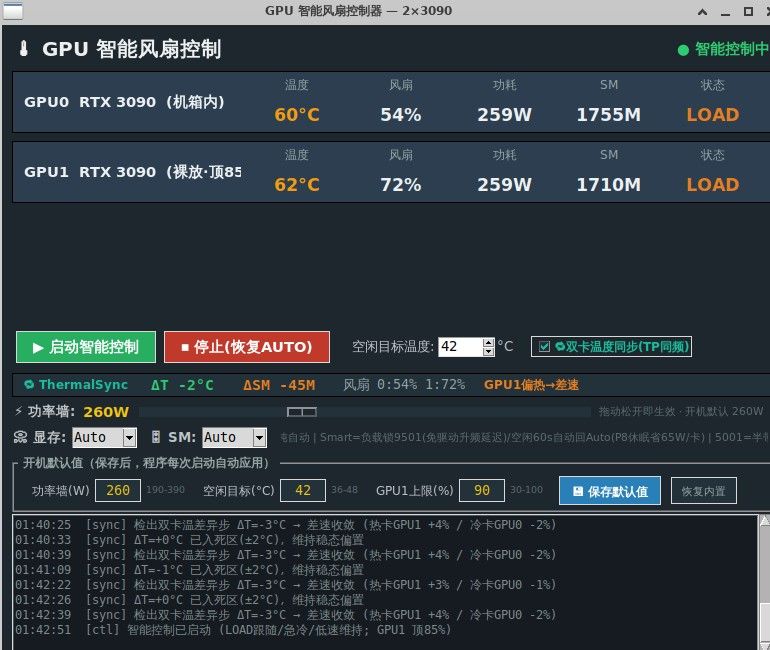
Task: Click GPU1偏热→差速 status text
Action: point(531,385)
